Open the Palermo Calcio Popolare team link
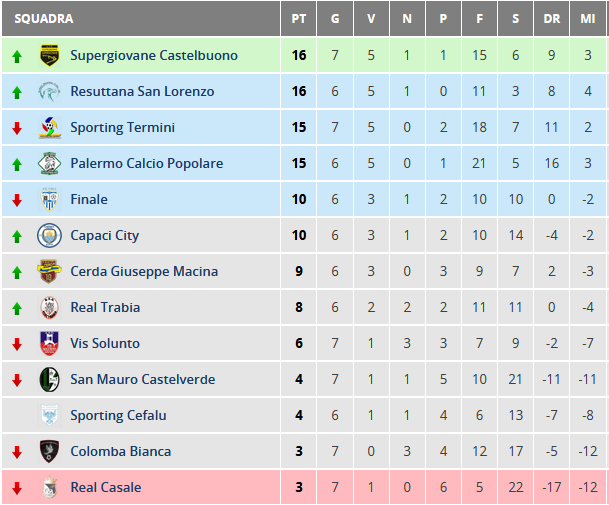Screen dimensions: 609x505 coord(147,164)
